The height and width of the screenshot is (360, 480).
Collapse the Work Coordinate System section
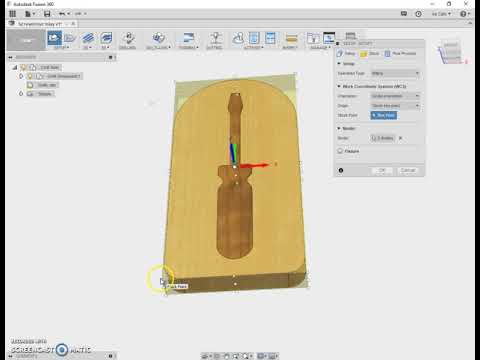[x=339, y=86]
